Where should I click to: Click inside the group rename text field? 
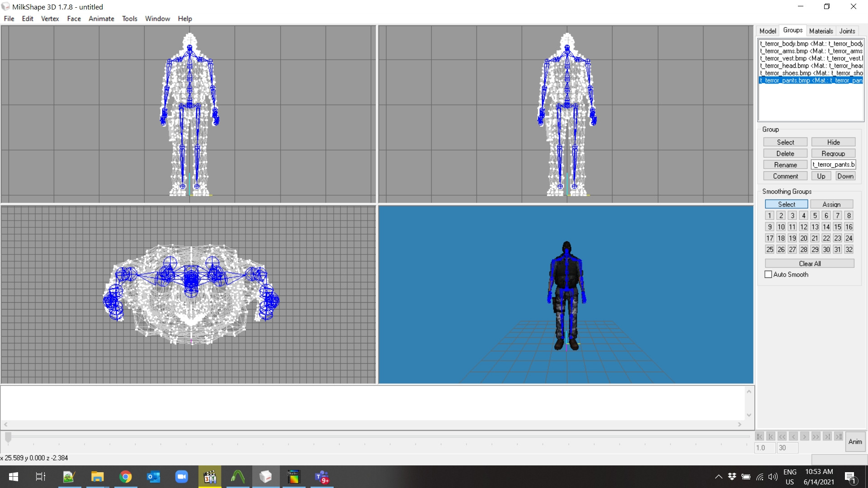[833, 164]
